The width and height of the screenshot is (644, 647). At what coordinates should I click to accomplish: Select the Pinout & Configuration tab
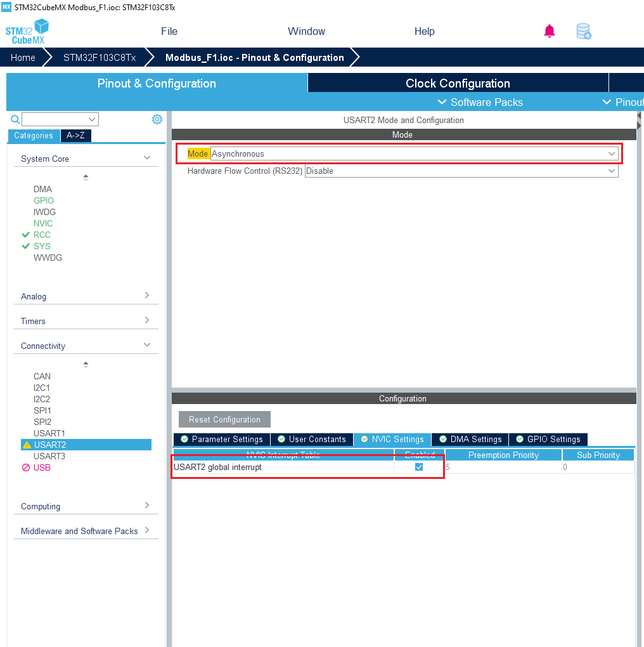pyautogui.click(x=157, y=83)
